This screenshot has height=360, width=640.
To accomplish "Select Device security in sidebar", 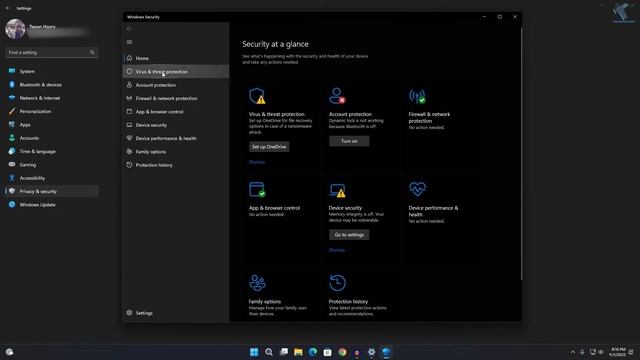I will coord(176,125).
